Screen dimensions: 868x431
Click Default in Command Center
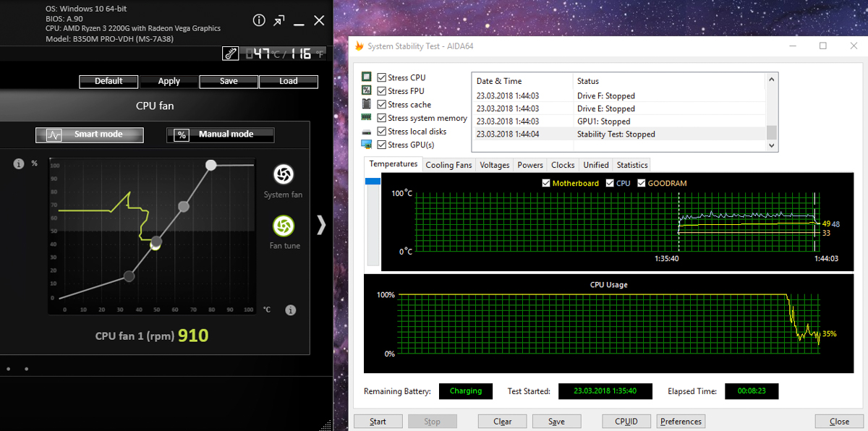[109, 81]
